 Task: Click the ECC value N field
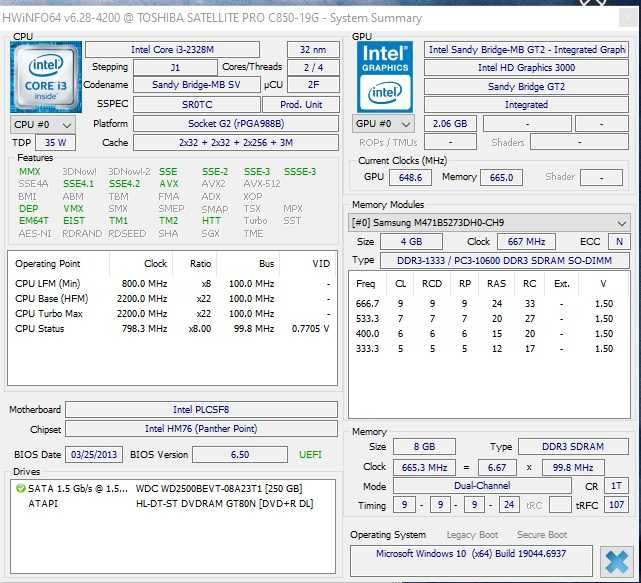coord(619,242)
